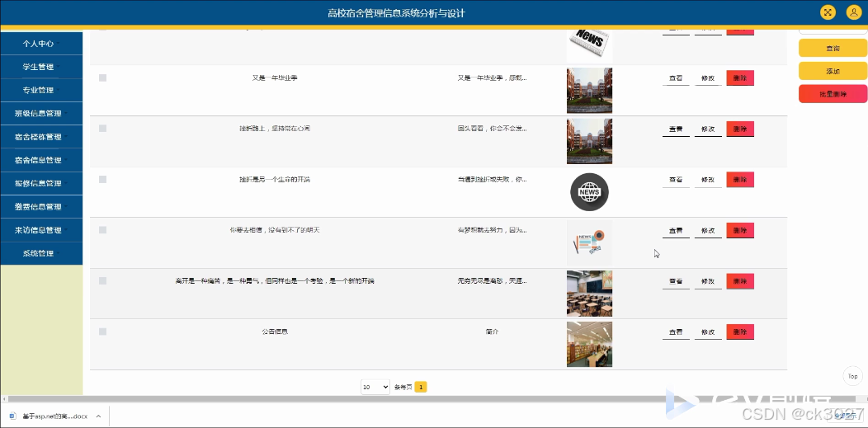Click the red 批量删除 button
The width and height of the screenshot is (868, 428).
pos(833,94)
